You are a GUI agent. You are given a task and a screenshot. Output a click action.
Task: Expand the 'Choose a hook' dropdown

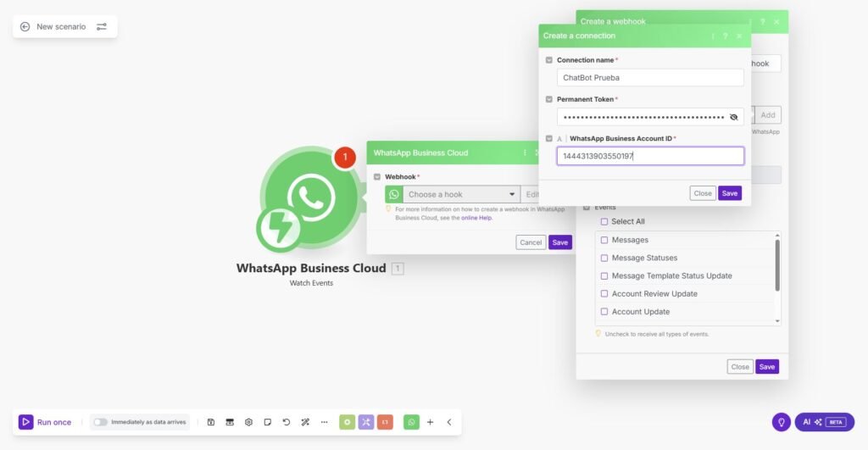pos(461,194)
